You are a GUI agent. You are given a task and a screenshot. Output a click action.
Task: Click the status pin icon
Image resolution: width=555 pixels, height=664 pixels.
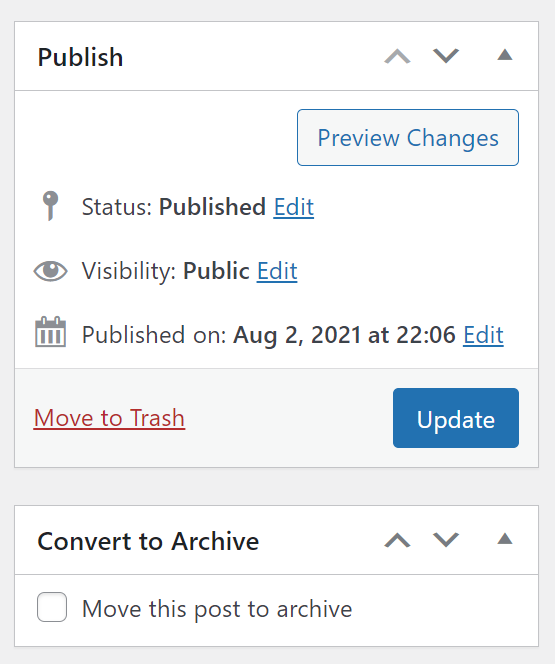tap(50, 206)
